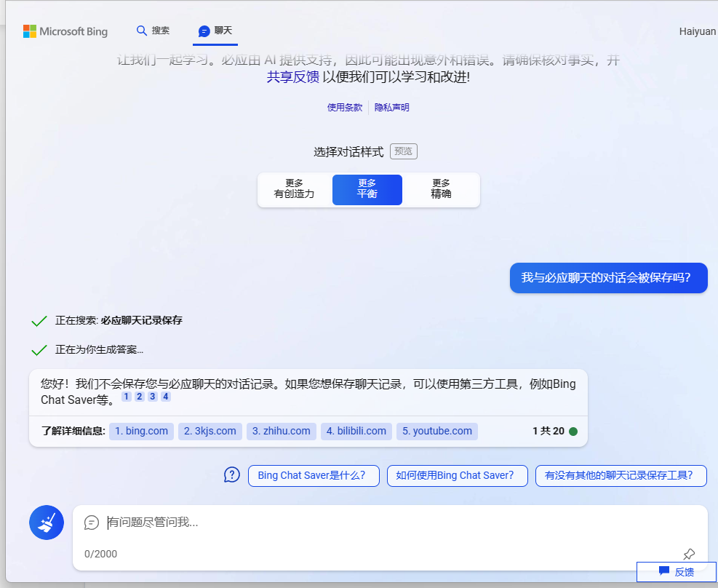
Task: Click the Microsoft Bing logo
Action: pos(65,31)
